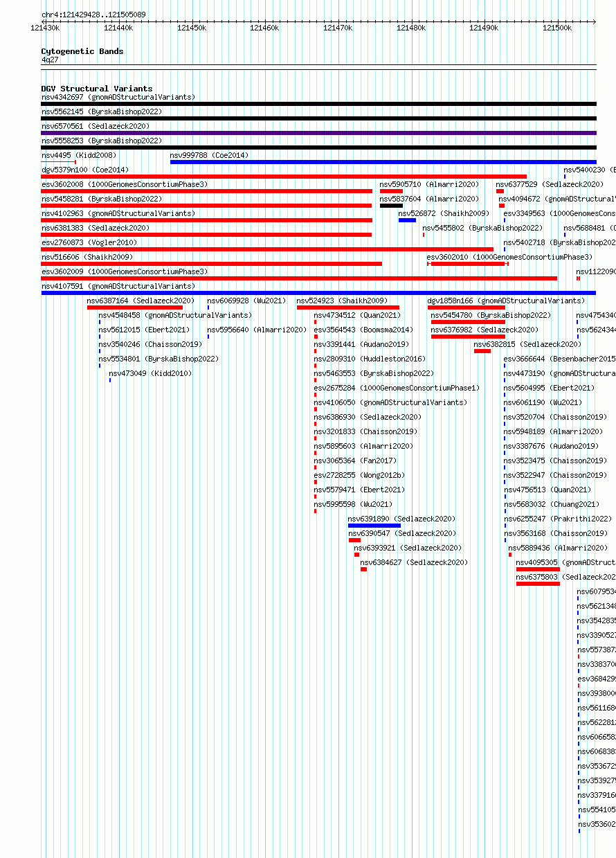Select black bar under nsv5837604
The image size is (616, 858).
point(391,206)
